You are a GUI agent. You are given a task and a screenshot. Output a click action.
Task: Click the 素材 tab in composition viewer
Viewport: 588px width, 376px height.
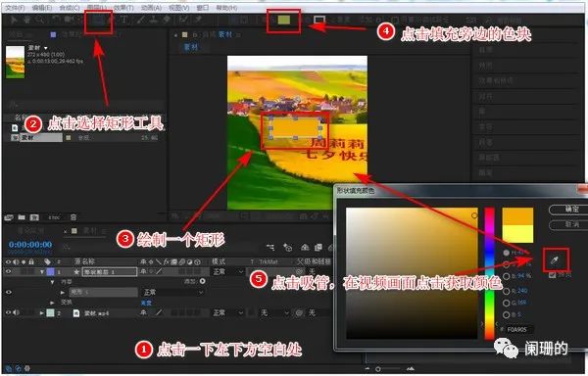[x=190, y=47]
